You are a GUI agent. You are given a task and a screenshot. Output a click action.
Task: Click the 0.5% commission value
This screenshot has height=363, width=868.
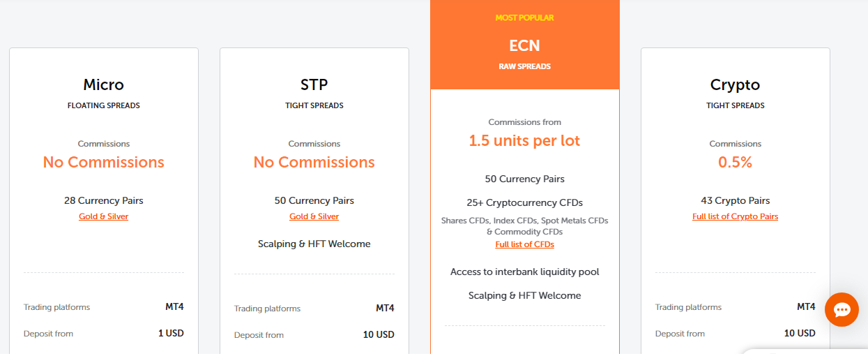click(735, 162)
